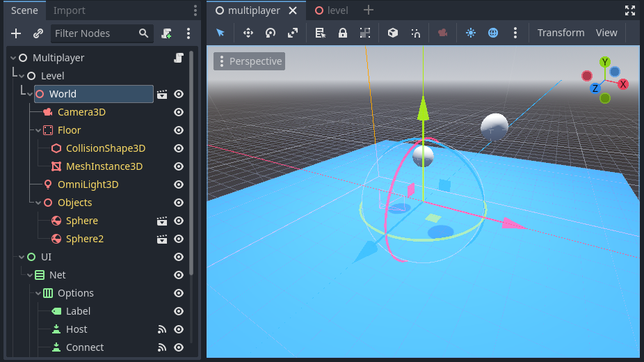Open the View menu
The height and width of the screenshot is (362, 644).
[606, 33]
